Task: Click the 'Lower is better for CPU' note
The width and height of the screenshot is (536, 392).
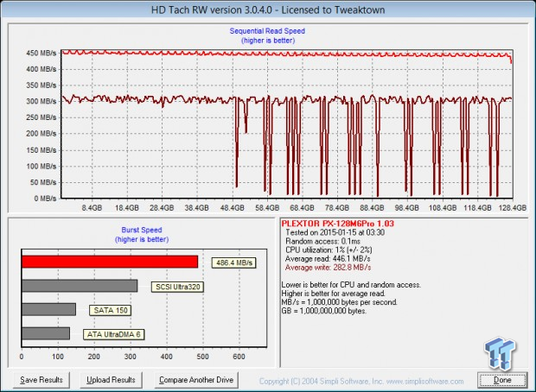Action: tap(351, 285)
